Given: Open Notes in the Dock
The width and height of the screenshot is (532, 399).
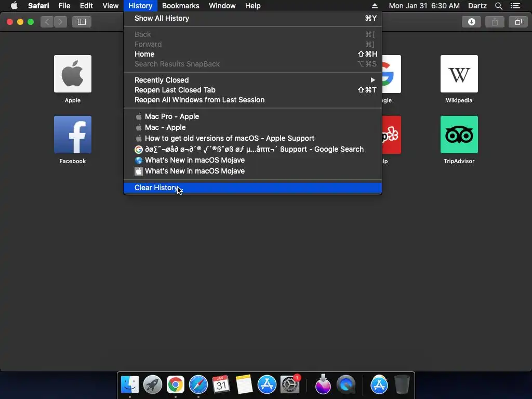Looking at the screenshot, I should (244, 384).
